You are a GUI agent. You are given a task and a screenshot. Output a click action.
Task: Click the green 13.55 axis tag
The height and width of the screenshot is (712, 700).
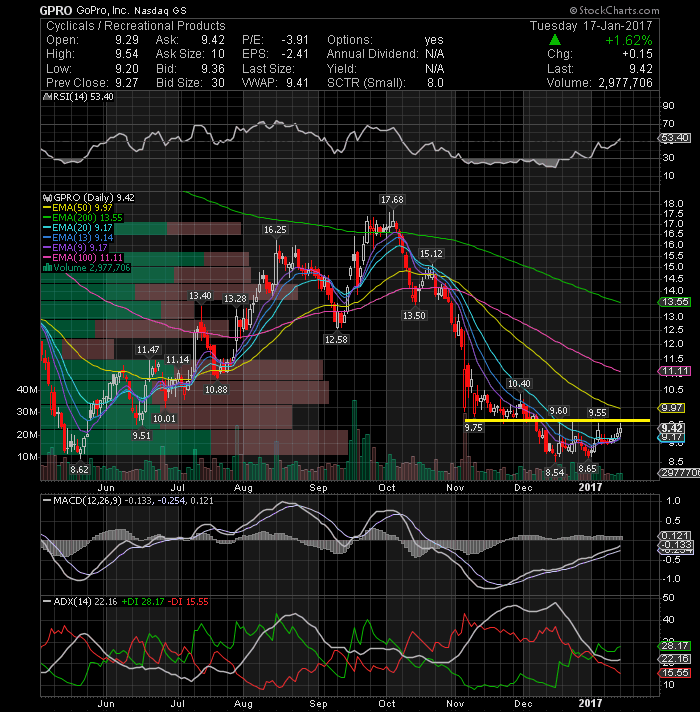click(675, 302)
